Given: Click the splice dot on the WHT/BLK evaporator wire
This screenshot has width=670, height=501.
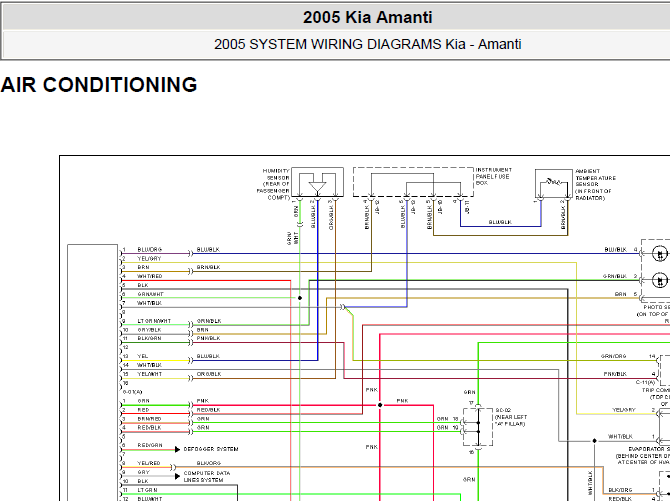Looking at the screenshot, I should coord(594,441).
